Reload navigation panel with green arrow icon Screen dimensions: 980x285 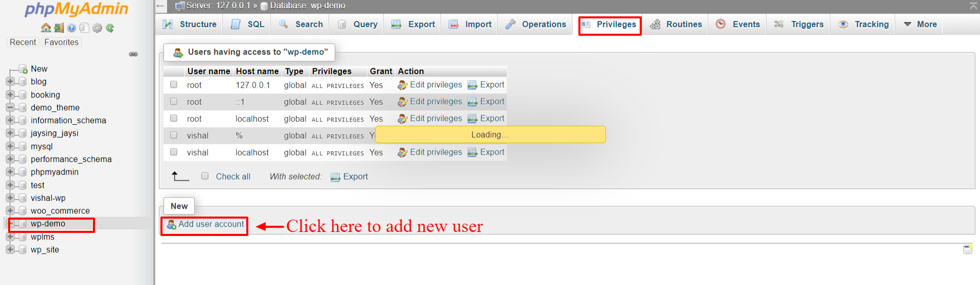[x=110, y=28]
